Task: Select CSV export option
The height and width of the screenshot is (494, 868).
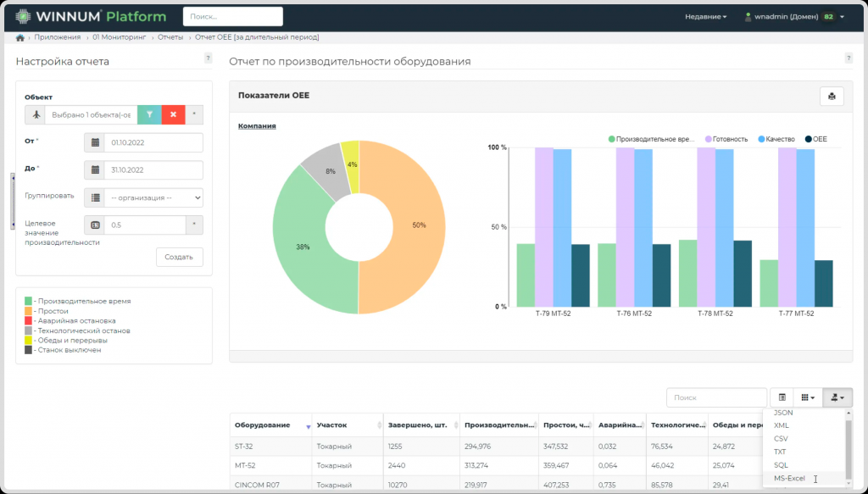Action: pos(781,439)
